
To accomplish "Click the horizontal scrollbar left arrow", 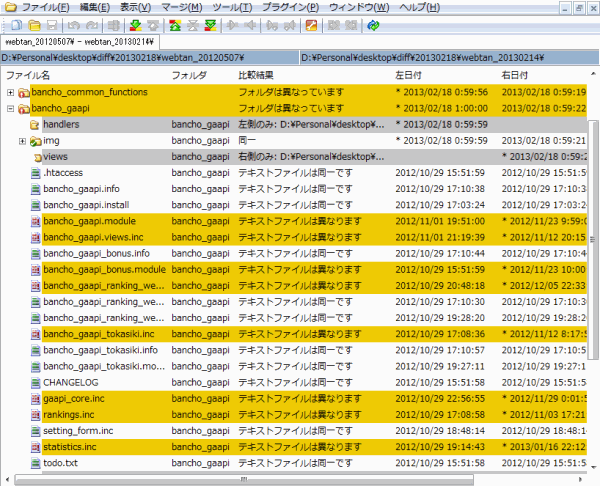I will (7, 479).
